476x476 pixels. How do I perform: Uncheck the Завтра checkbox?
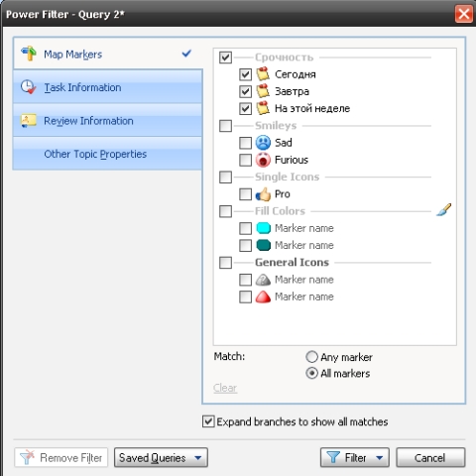coord(245,91)
